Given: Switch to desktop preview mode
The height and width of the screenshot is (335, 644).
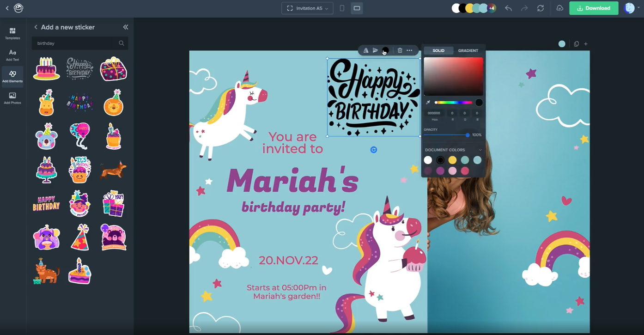Looking at the screenshot, I should [x=356, y=8].
